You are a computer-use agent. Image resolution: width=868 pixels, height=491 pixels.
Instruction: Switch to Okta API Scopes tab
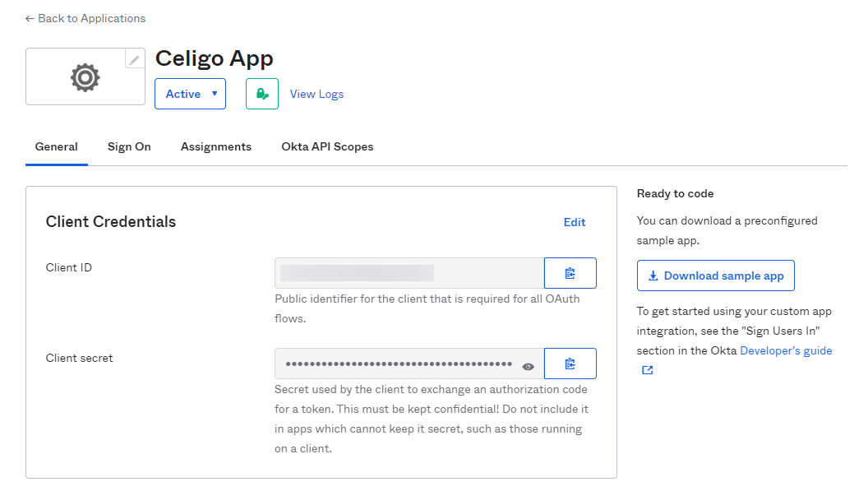[327, 147]
